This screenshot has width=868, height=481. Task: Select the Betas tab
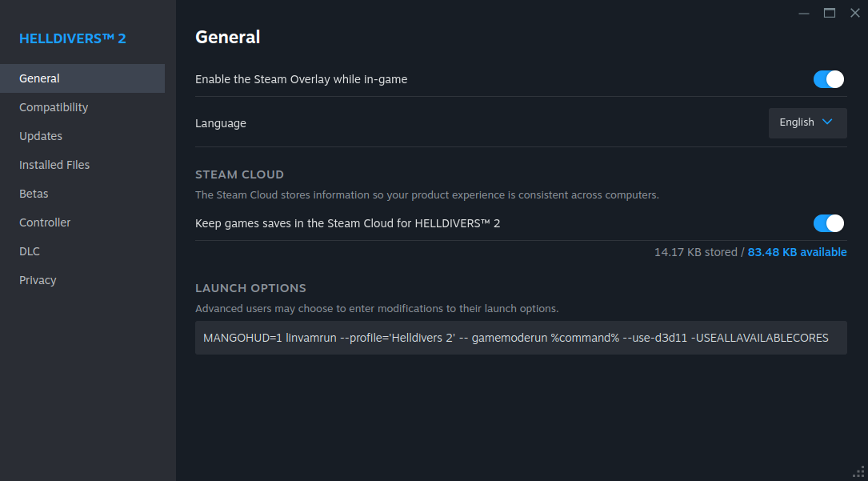(x=82, y=194)
